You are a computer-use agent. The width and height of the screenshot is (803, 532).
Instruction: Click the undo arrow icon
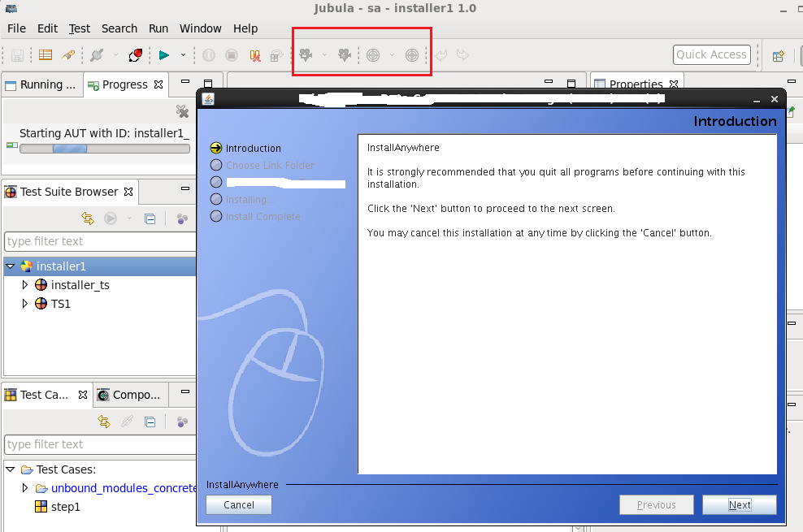pos(441,54)
